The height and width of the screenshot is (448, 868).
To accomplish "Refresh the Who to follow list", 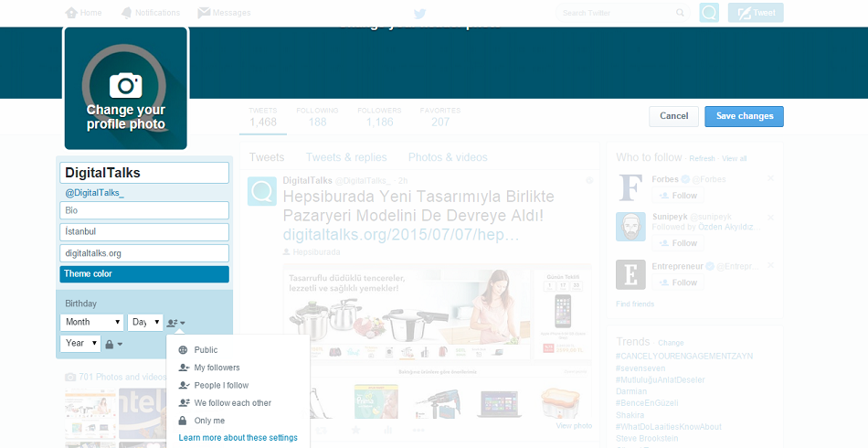I will pos(702,158).
